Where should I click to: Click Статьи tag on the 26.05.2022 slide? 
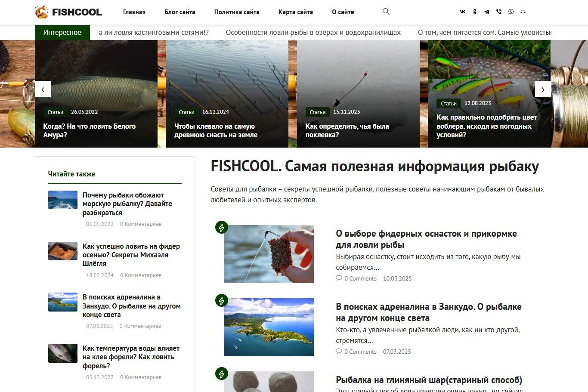click(56, 112)
